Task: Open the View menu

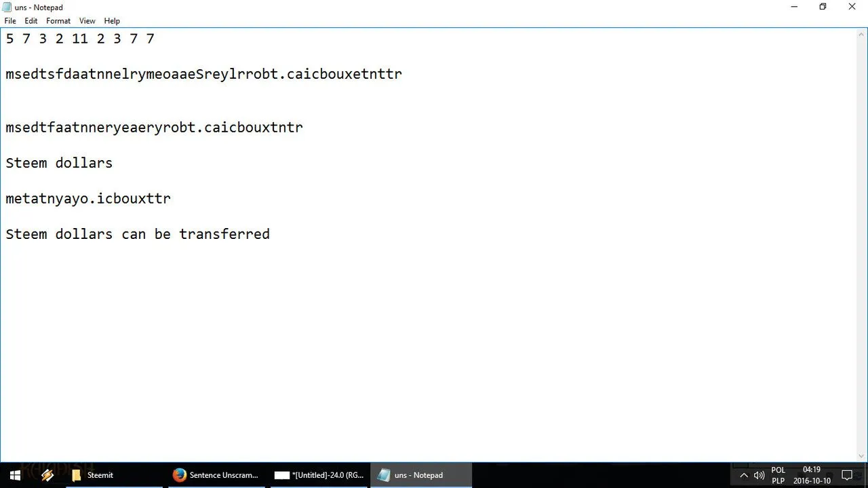Action: pyautogui.click(x=87, y=21)
